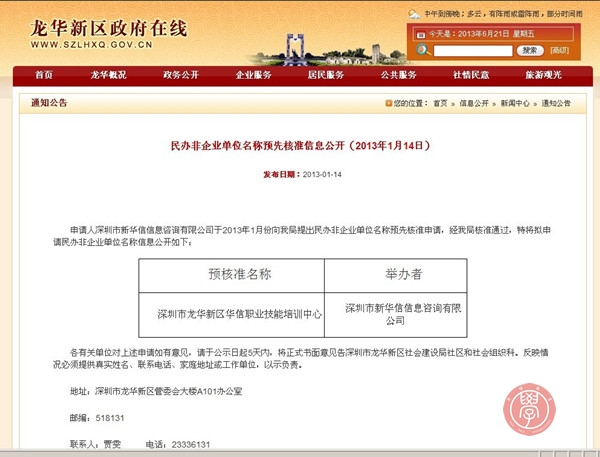Open the 社情民意 menu item

(x=471, y=75)
